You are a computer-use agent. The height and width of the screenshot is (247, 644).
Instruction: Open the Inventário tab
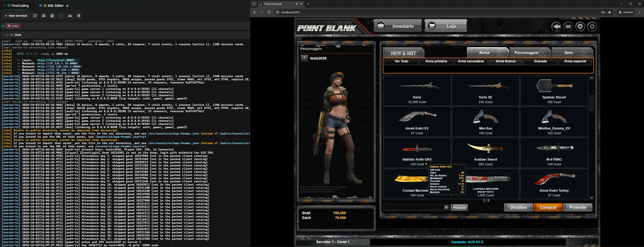(398, 26)
